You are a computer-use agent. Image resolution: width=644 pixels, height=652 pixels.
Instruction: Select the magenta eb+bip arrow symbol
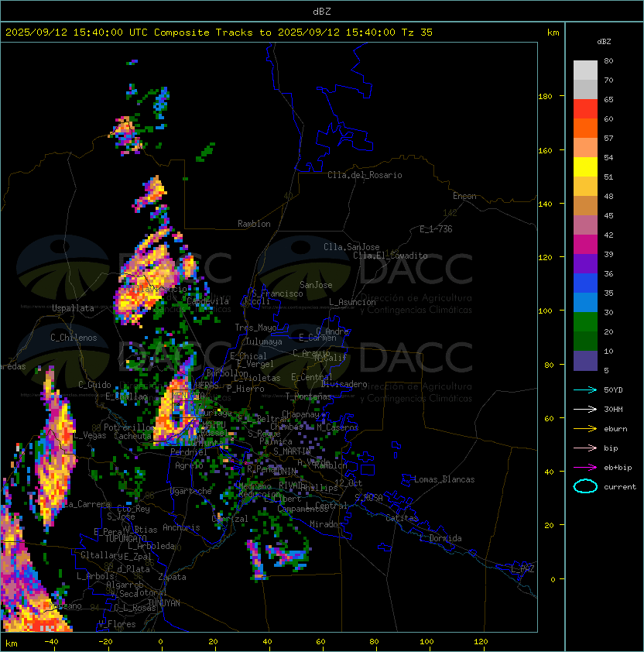pos(585,468)
